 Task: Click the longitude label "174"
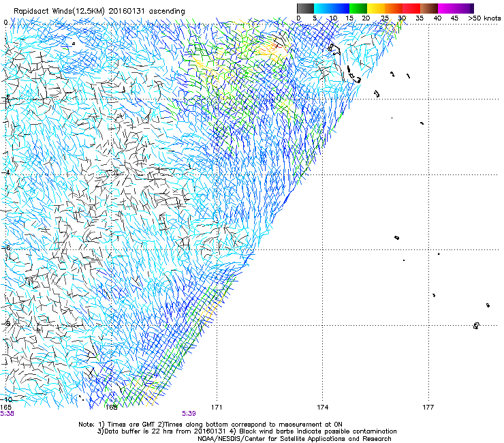point(323,408)
